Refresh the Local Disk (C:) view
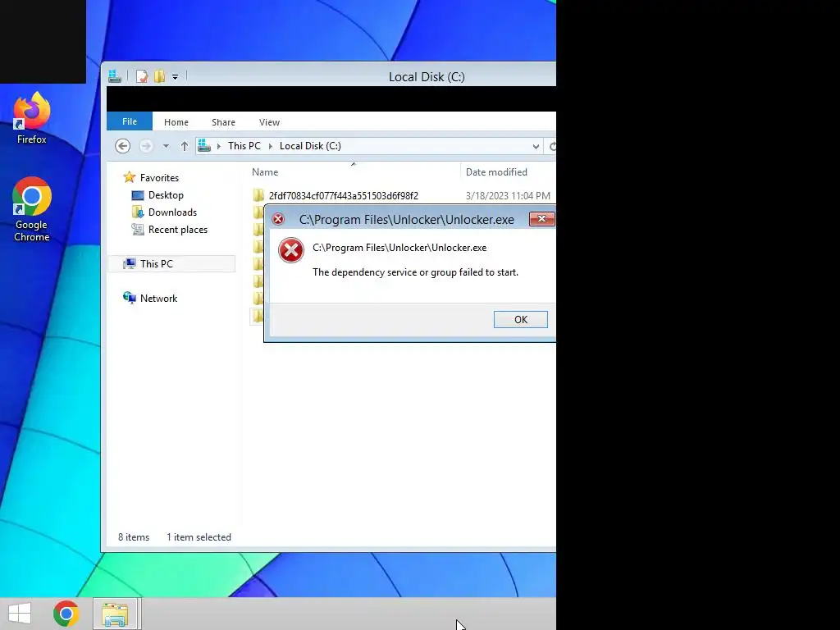840x630 pixels. click(x=551, y=146)
